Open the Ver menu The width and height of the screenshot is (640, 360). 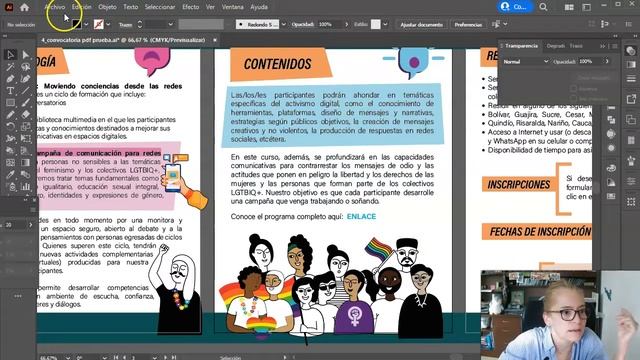click(210, 7)
